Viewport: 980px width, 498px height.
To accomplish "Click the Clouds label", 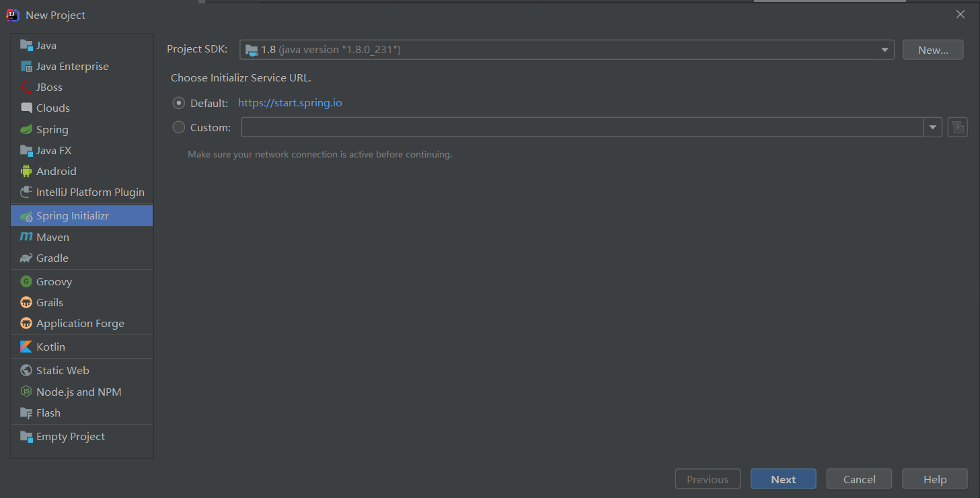I will (53, 108).
